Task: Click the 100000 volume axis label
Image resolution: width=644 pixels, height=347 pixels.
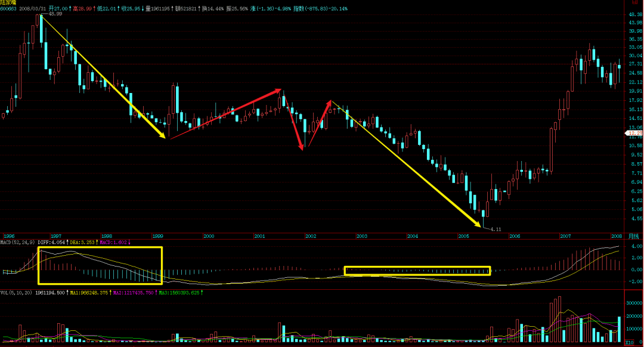Action: point(634,329)
